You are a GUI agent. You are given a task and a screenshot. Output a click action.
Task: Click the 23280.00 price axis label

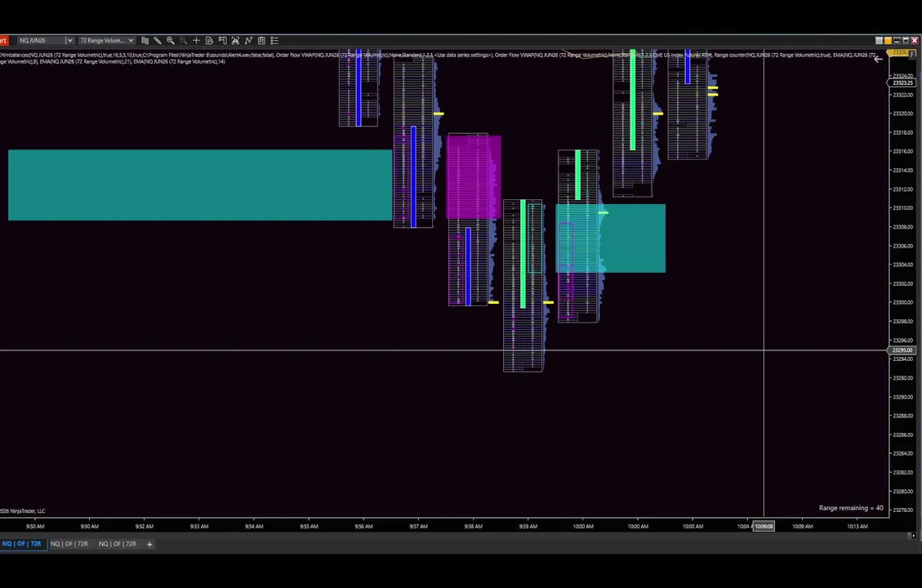[x=903, y=491]
